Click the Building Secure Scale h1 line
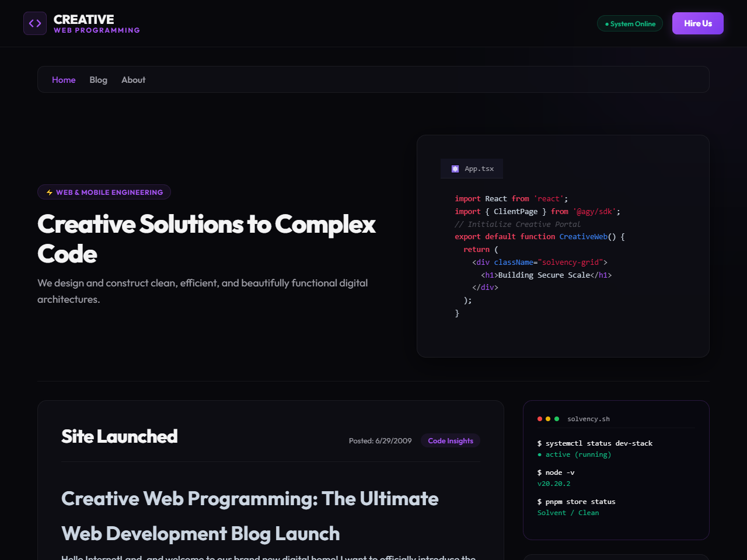The height and width of the screenshot is (560, 747). click(x=546, y=275)
